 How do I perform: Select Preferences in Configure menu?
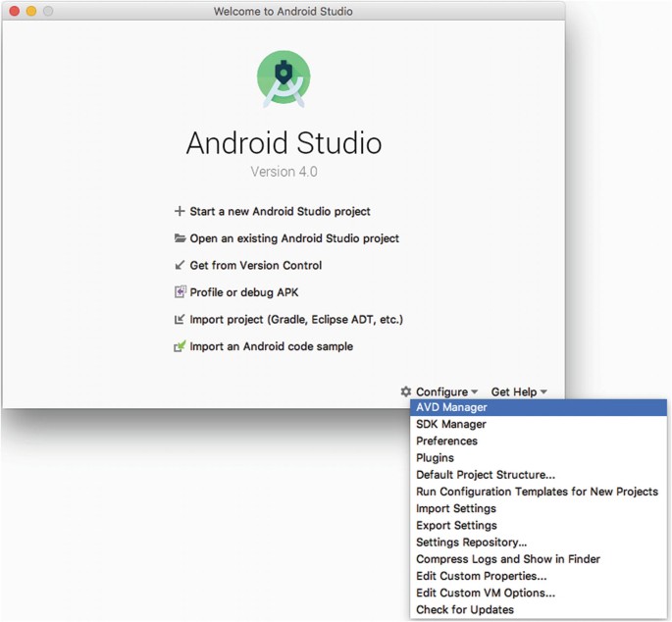tap(539, 441)
